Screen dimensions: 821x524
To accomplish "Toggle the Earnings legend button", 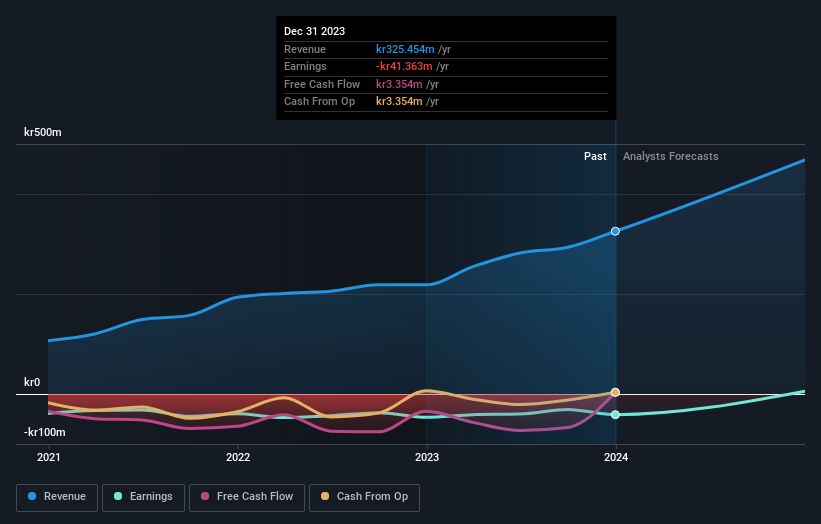I will click(x=143, y=497).
